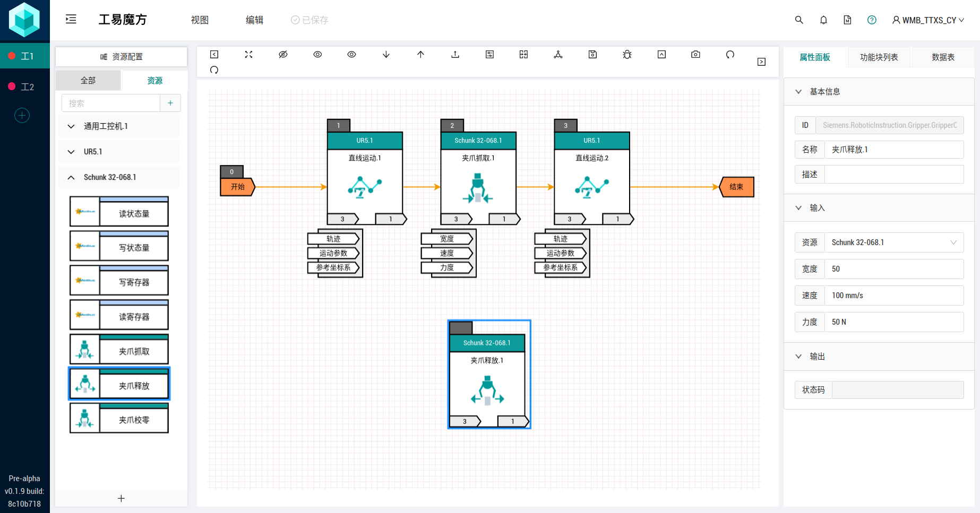Open the search magnifier in header

click(x=799, y=20)
